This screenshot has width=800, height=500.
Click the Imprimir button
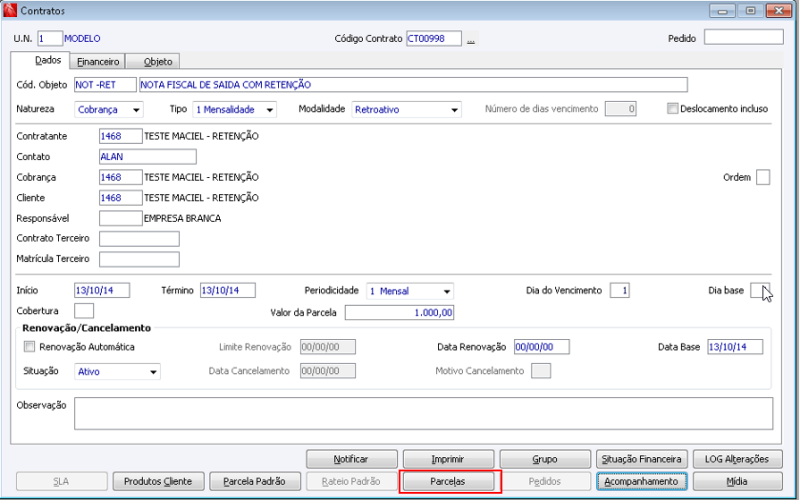pos(447,459)
